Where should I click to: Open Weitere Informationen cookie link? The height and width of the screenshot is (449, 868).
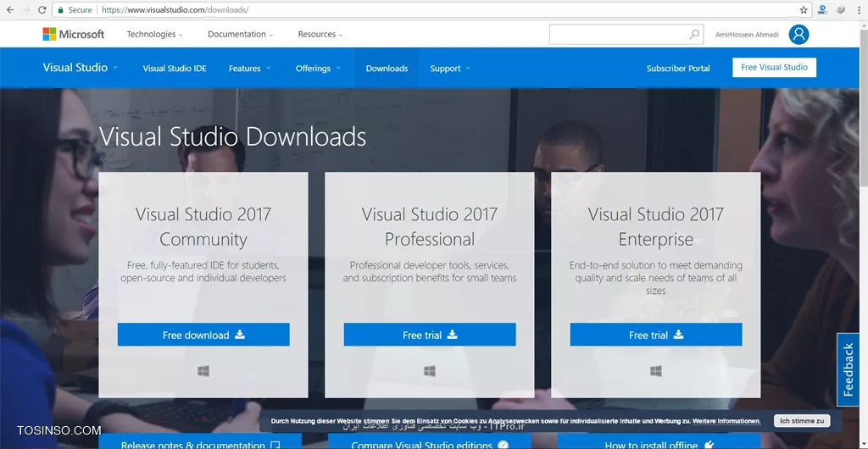[726, 421]
